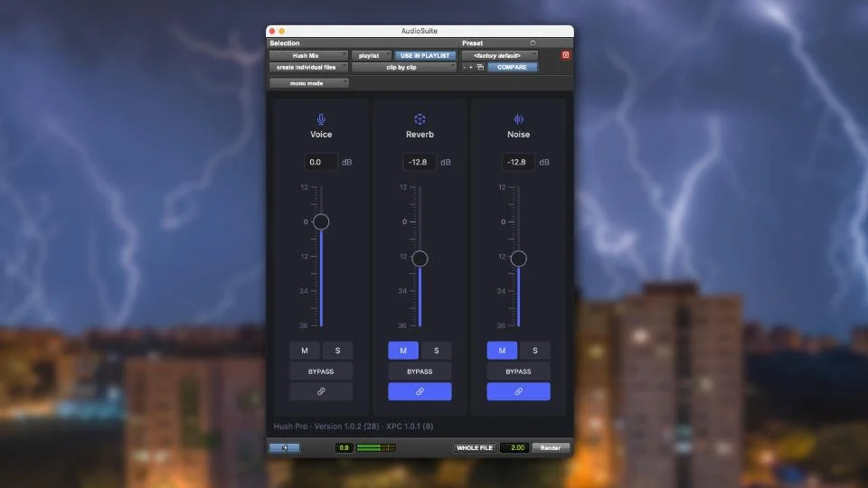Click the Preset header label

click(x=472, y=43)
